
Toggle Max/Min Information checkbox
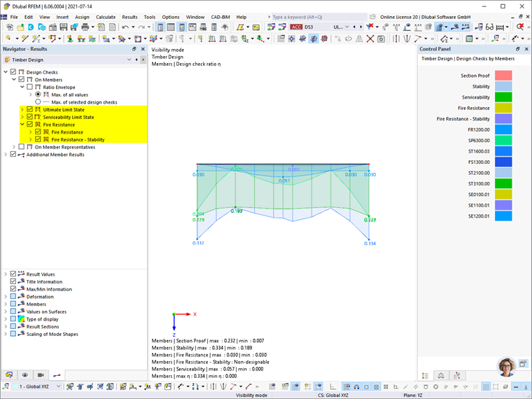(x=13, y=288)
